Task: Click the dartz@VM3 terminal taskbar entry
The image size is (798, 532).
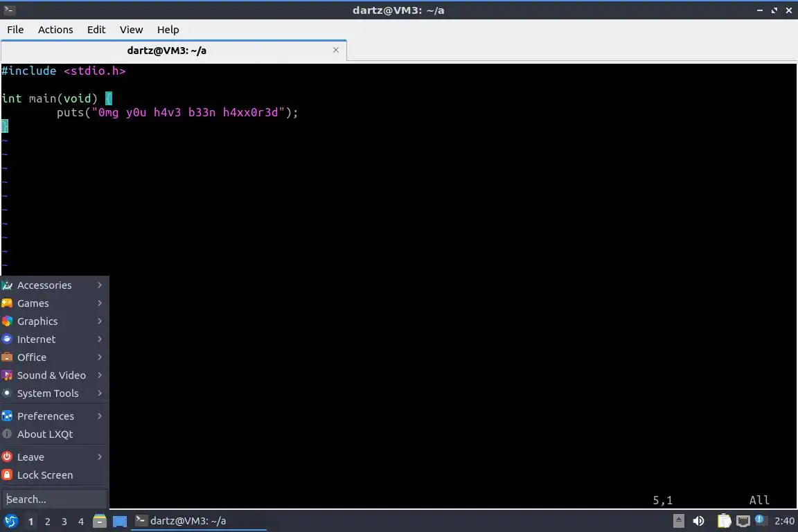Action: [x=199, y=521]
